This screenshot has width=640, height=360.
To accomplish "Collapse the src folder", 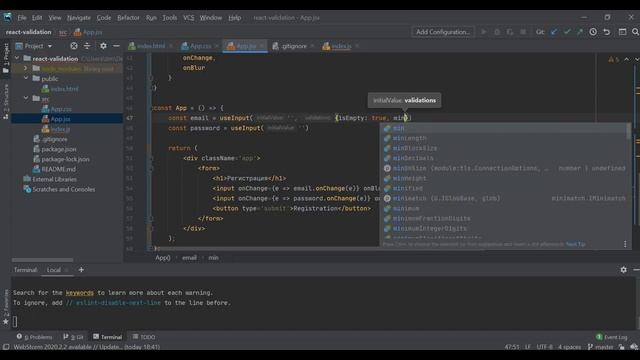I will point(26,98).
